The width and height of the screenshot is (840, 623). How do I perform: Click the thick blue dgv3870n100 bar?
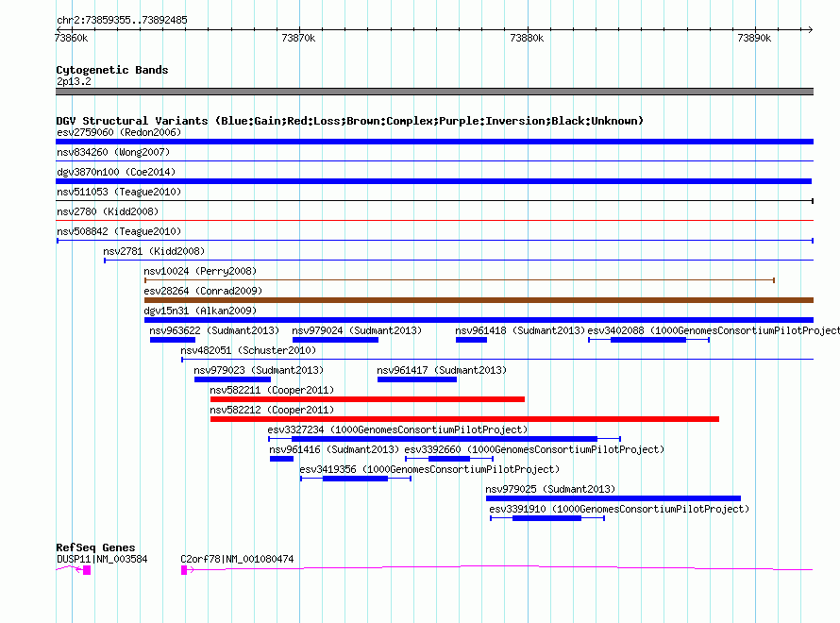pyautogui.click(x=434, y=181)
